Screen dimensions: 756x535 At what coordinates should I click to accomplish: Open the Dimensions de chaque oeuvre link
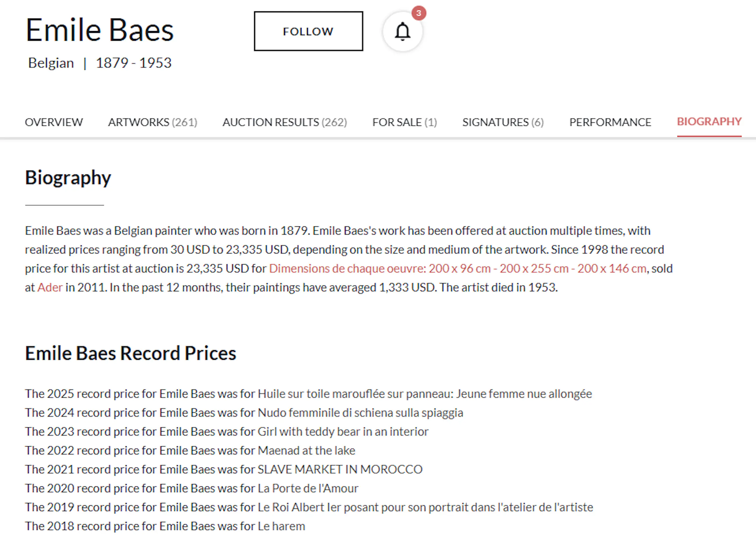457,269
